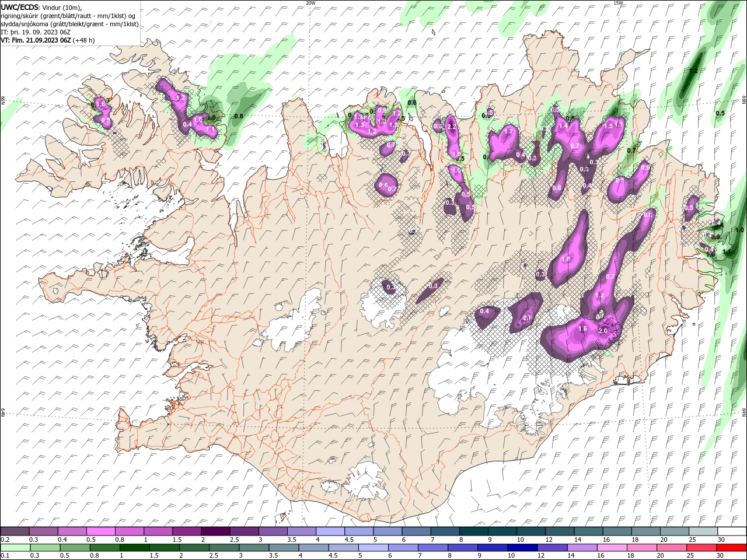
Task: Click the '2.2' snowfall value in north Iceland
Action: [451, 126]
